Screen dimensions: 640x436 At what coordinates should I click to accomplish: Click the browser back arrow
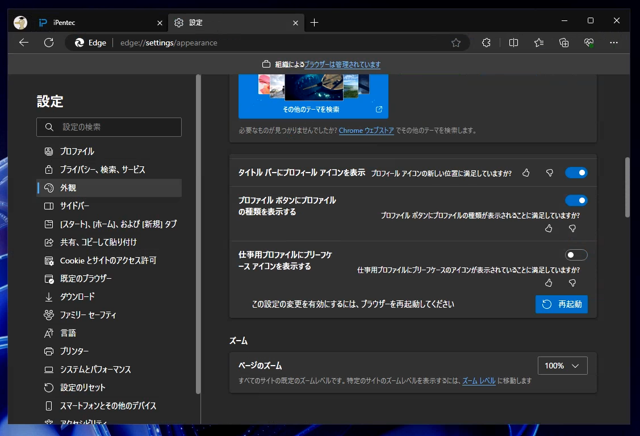point(24,42)
